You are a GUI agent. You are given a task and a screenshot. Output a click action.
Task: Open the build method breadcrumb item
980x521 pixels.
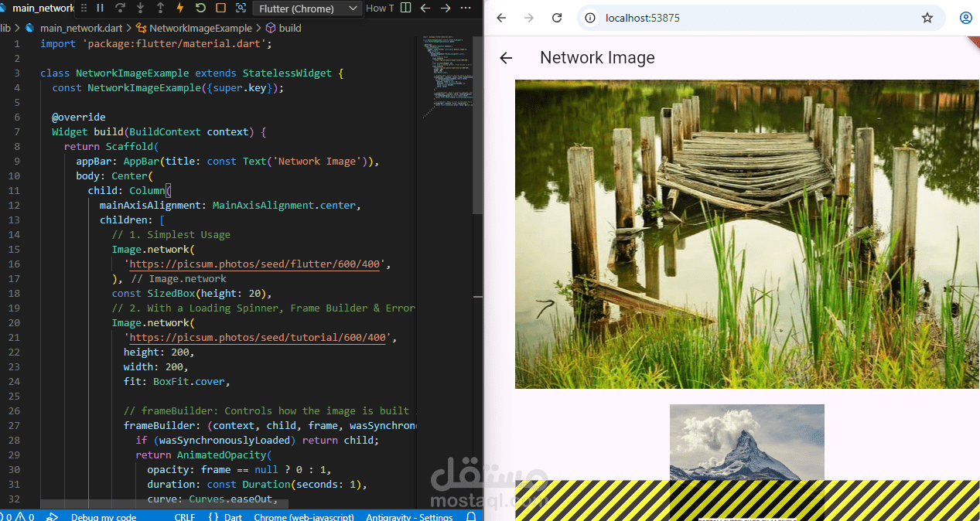tap(283, 28)
